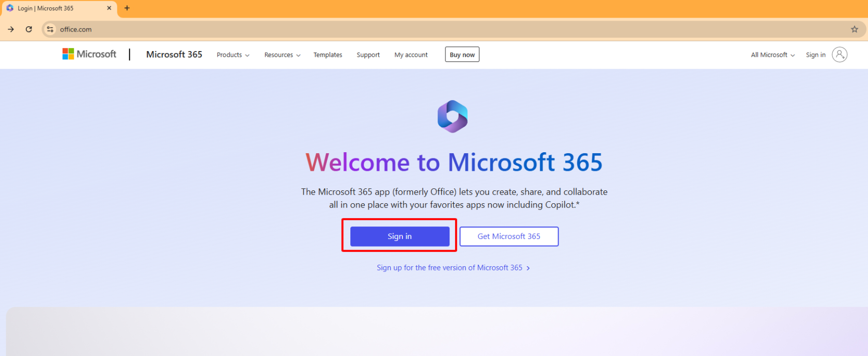Open the Templates menu item
This screenshot has height=356, width=868.
[328, 55]
